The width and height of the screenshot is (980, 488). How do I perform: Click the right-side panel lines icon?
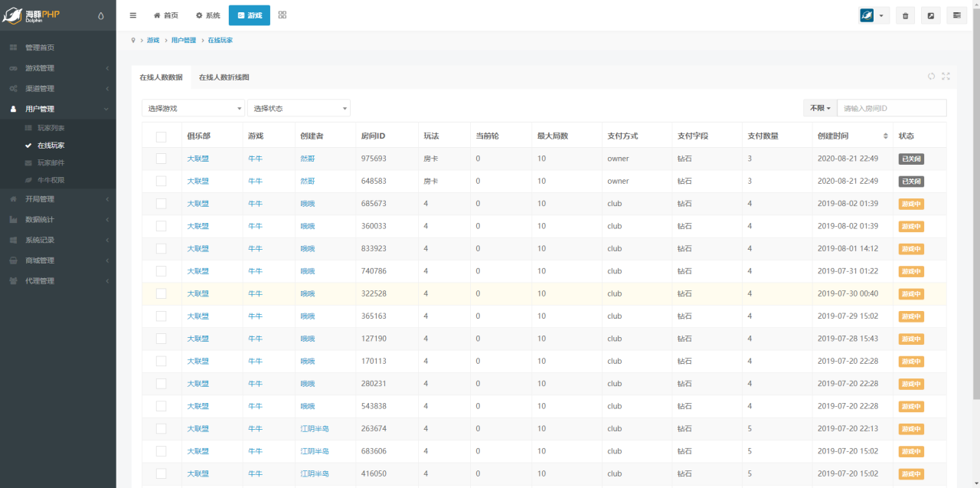956,15
